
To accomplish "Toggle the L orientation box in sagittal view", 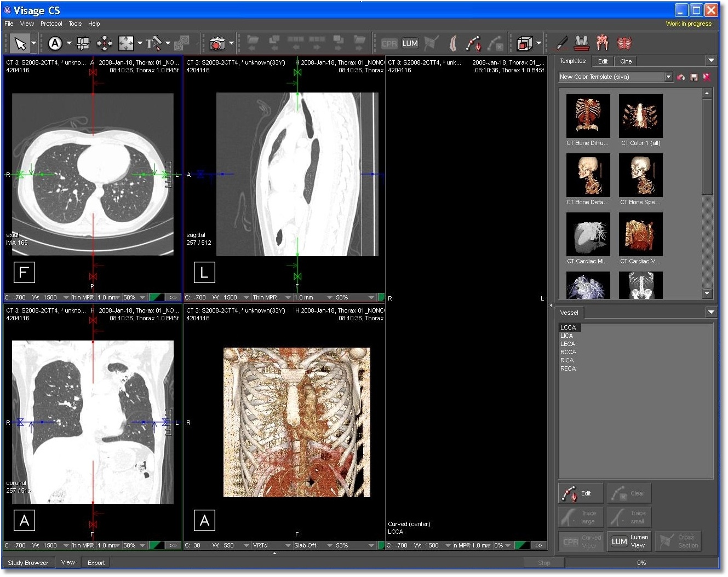I will click(204, 272).
